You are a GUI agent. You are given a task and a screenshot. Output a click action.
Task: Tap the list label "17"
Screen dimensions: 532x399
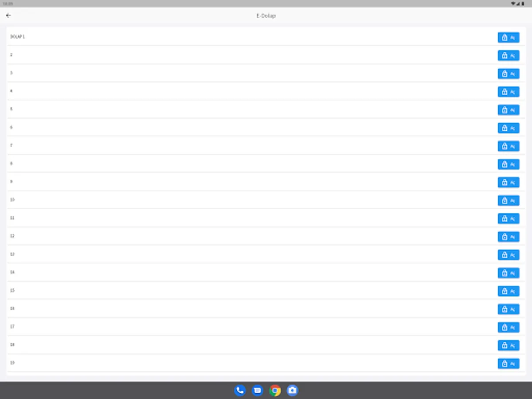12,326
